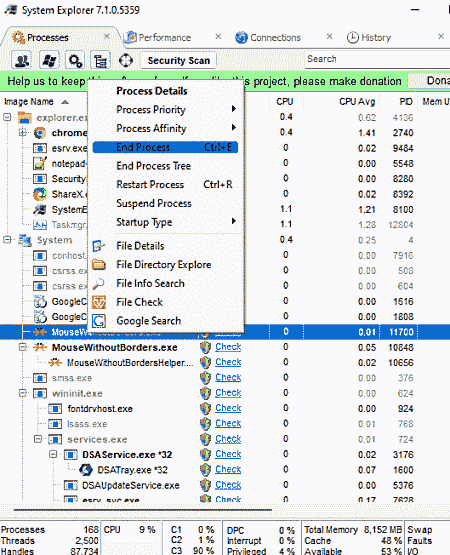Select End Process from context menu
This screenshot has height=555, width=450.
pyautogui.click(x=165, y=147)
